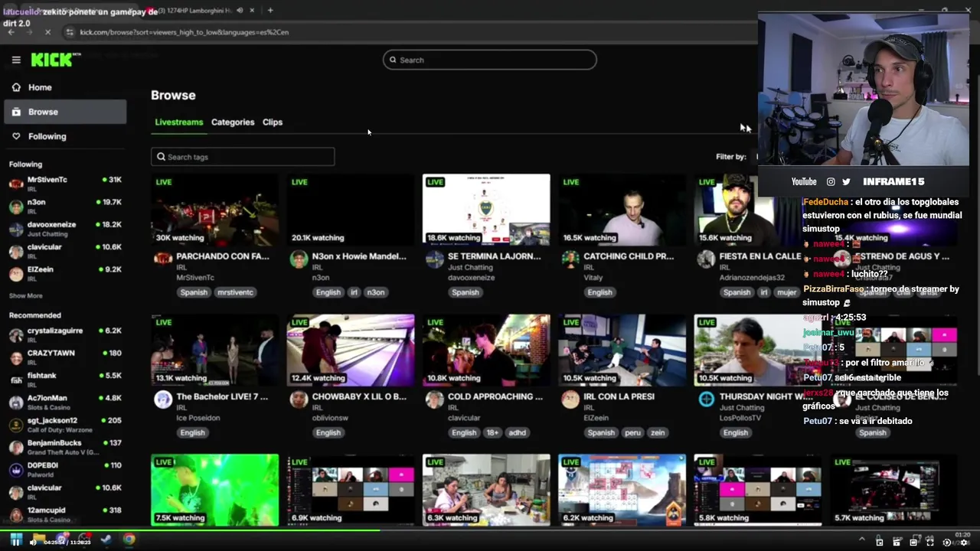Viewport: 980px width, 551px height.
Task: Open davooxeneize in the Following list
Action: (65, 228)
